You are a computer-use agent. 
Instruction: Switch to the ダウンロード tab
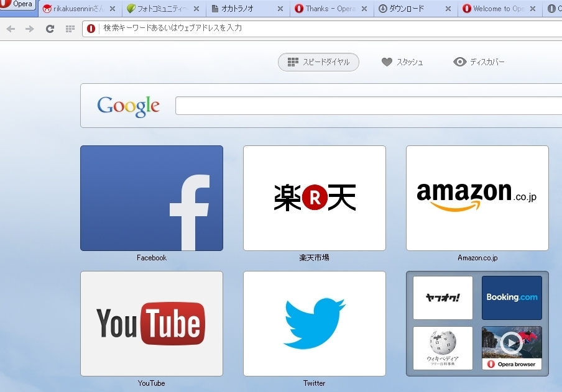(415, 9)
